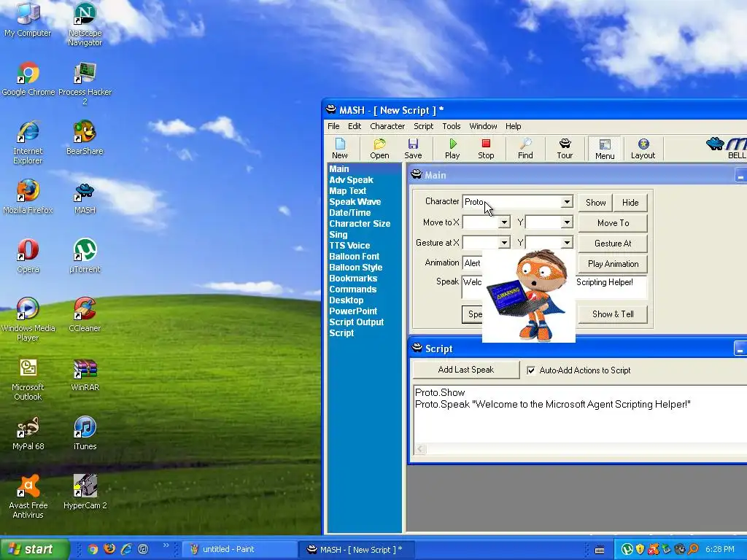747x560 pixels.
Task: Select the Internet Explorer desktop icon
Action: pyautogui.click(x=28, y=143)
